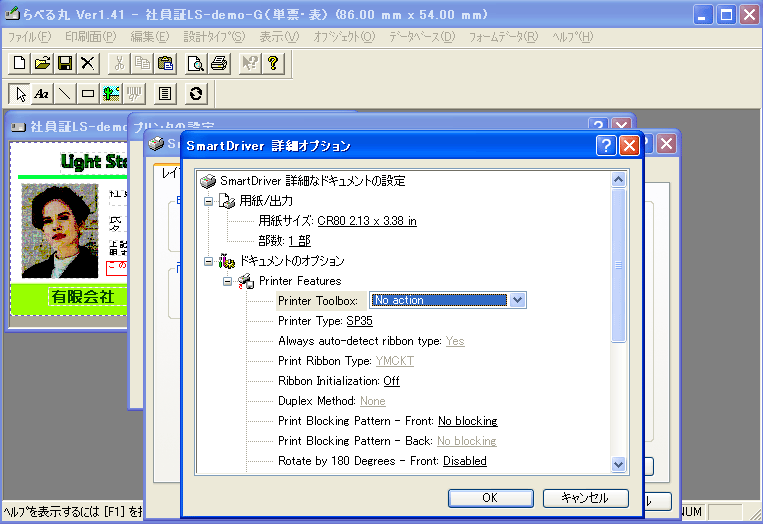Click the refresh rotate arrows icon
The width and height of the screenshot is (763, 524).
(x=196, y=93)
